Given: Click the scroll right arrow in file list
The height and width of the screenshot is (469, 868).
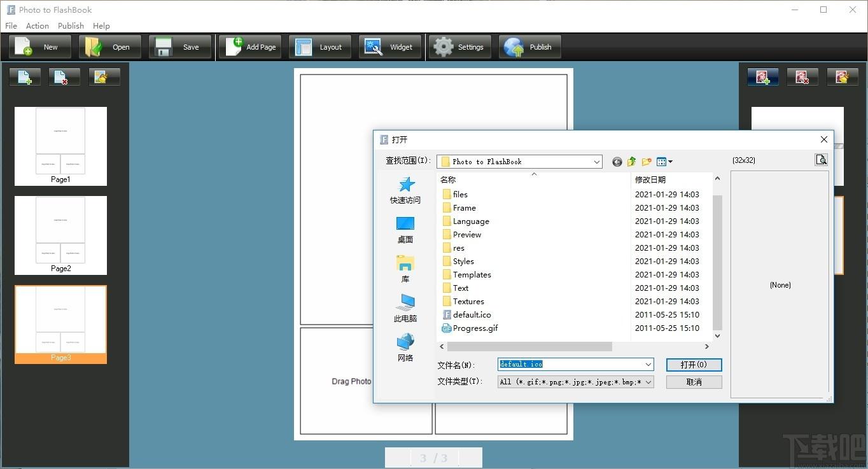Looking at the screenshot, I should click(x=706, y=347).
